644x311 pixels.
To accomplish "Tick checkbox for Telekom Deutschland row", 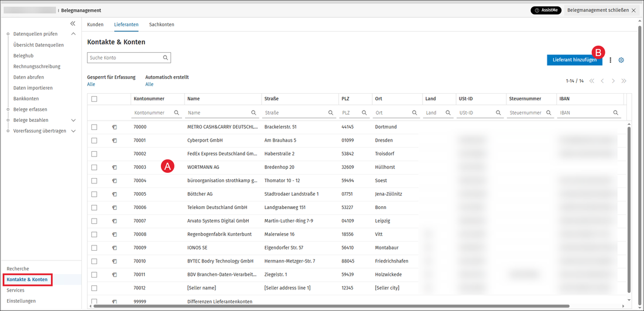I will [94, 207].
